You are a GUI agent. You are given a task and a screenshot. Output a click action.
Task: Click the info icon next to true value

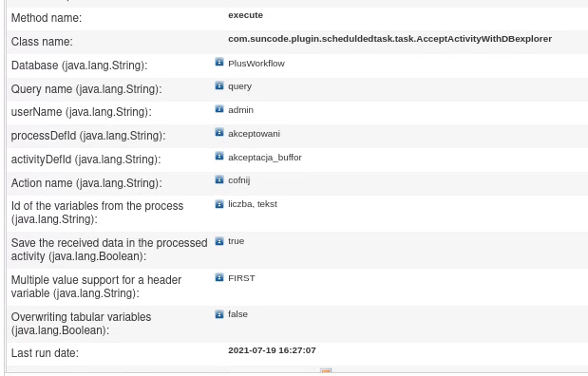pyautogui.click(x=219, y=241)
